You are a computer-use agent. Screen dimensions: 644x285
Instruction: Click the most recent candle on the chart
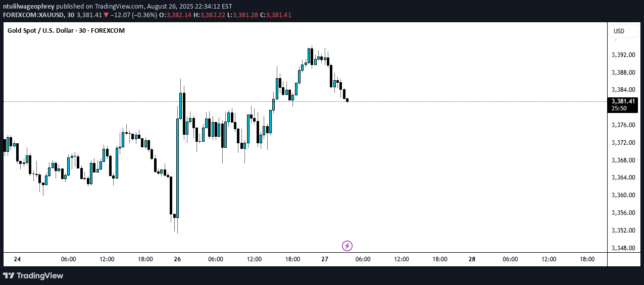347,100
